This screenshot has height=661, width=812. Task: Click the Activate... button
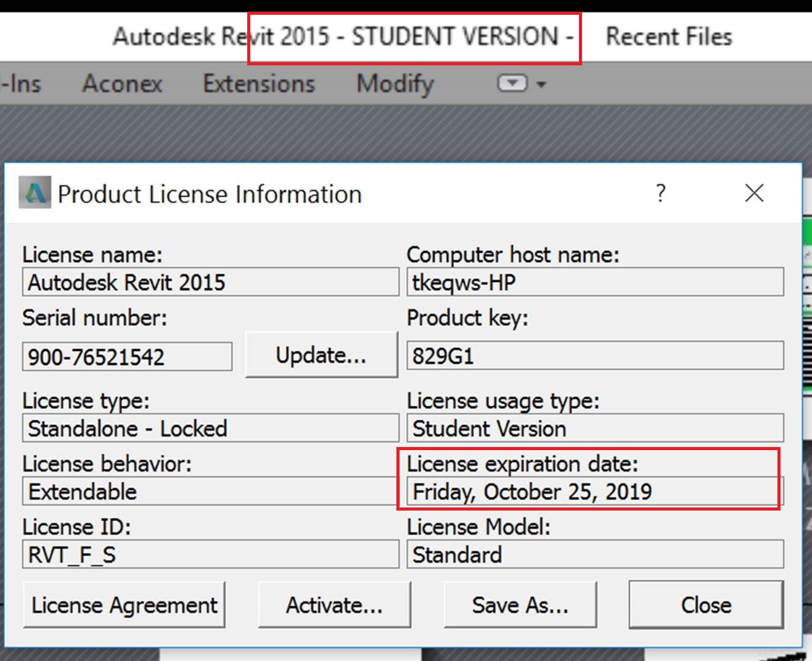pos(334,605)
